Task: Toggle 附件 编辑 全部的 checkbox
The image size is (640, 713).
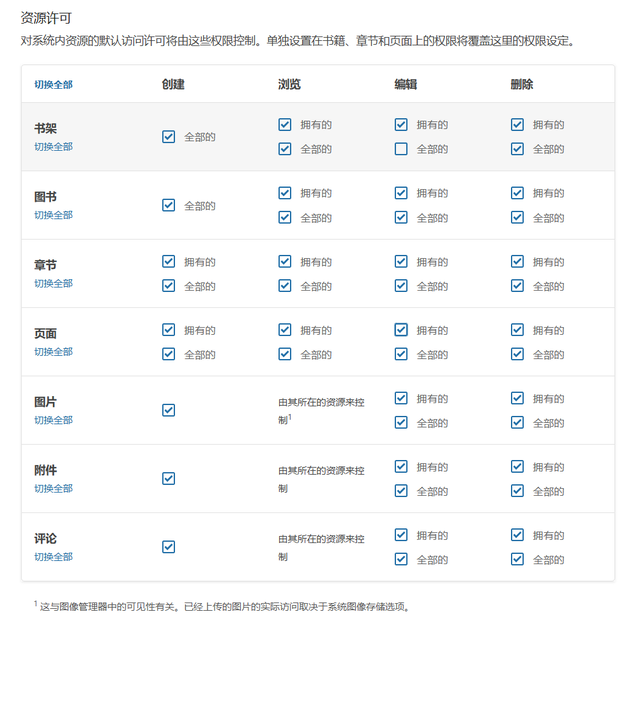Action: pos(401,491)
